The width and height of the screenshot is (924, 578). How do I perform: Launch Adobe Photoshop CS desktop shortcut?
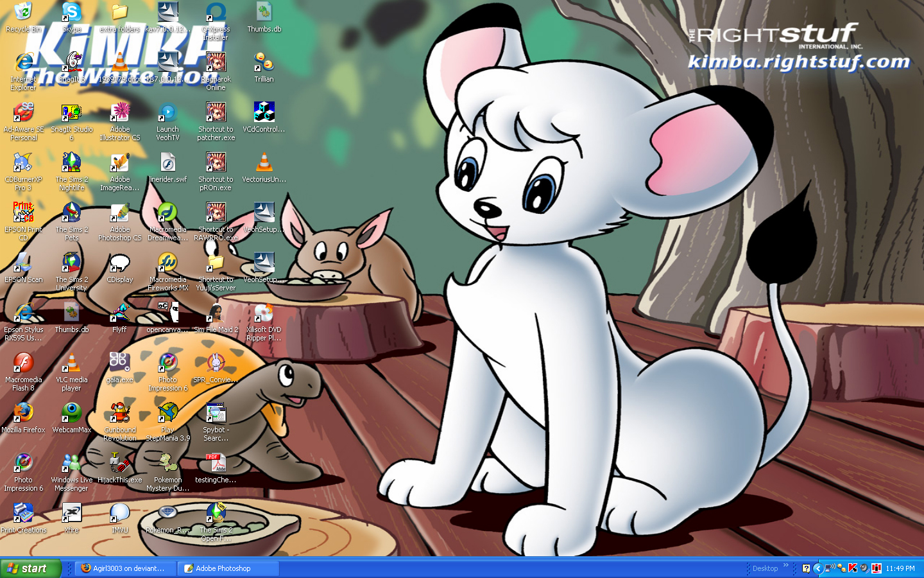(x=119, y=222)
